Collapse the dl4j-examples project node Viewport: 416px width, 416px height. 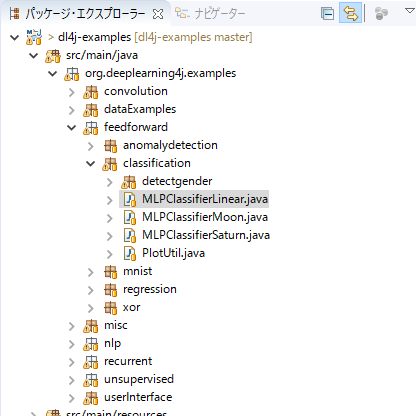coord(15,37)
